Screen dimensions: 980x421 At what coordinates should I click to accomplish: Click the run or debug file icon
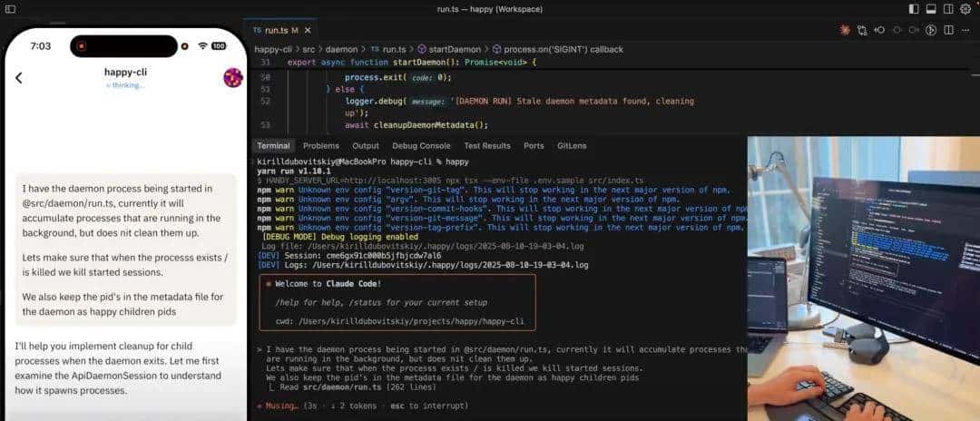pos(931,30)
